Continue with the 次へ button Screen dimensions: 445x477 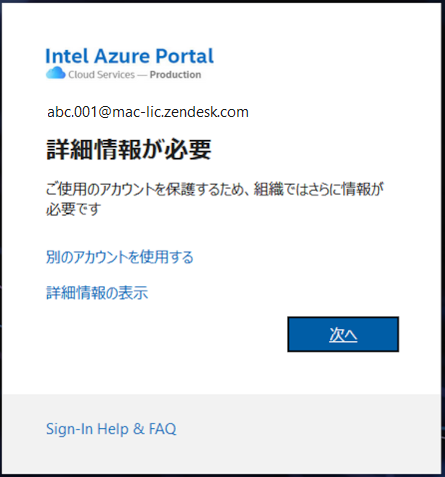(343, 334)
